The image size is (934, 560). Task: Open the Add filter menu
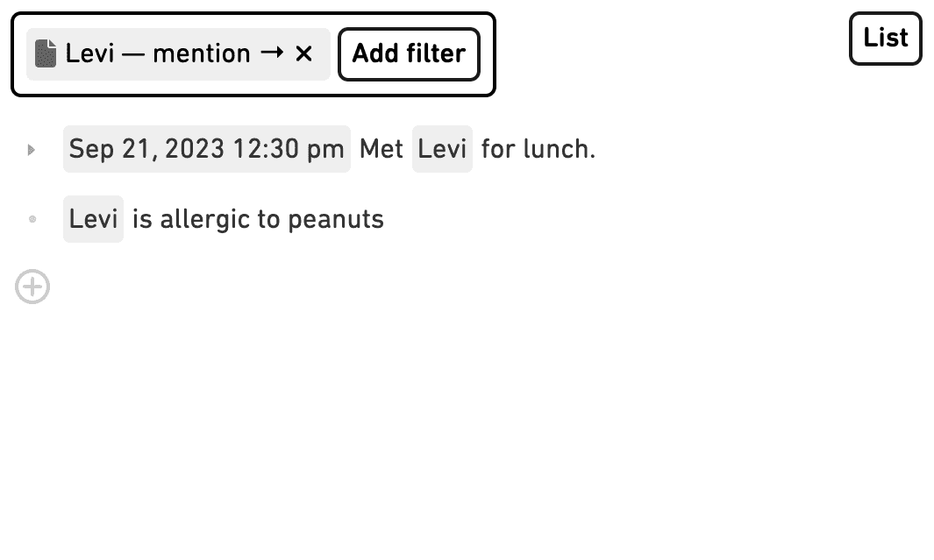(x=409, y=53)
